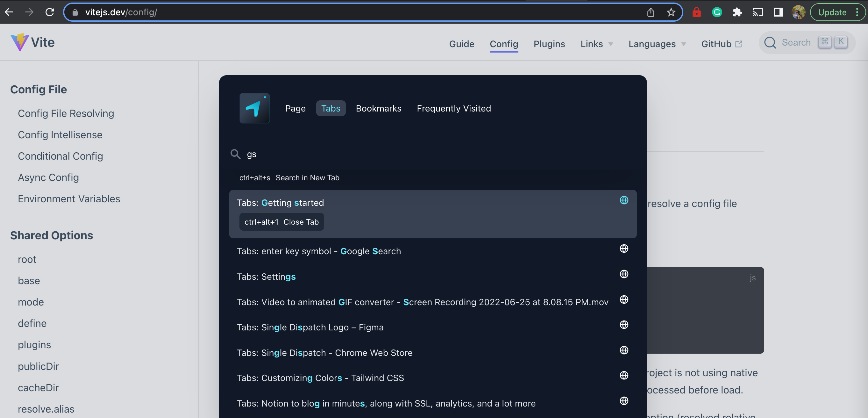Open Async Config sidebar link

48,177
